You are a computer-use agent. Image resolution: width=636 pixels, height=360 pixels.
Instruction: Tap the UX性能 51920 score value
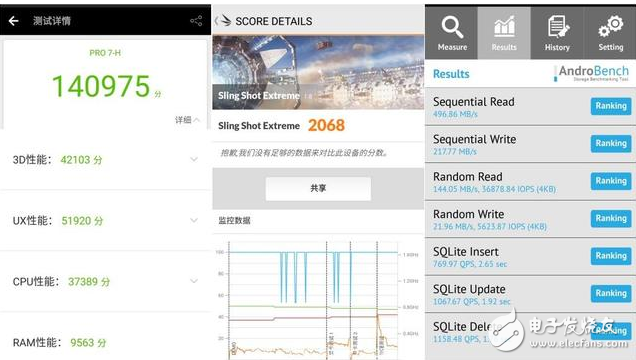(82, 221)
